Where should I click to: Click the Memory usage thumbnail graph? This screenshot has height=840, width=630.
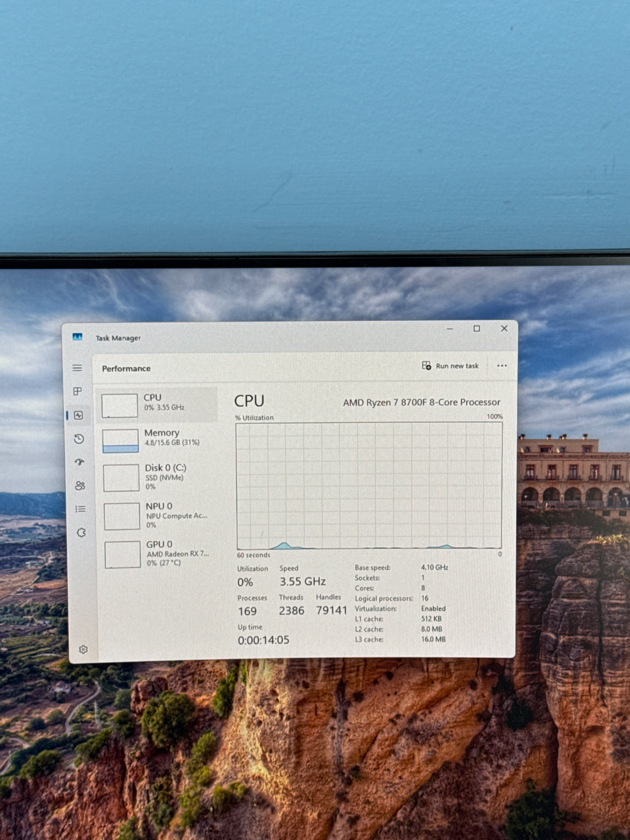pos(121,441)
